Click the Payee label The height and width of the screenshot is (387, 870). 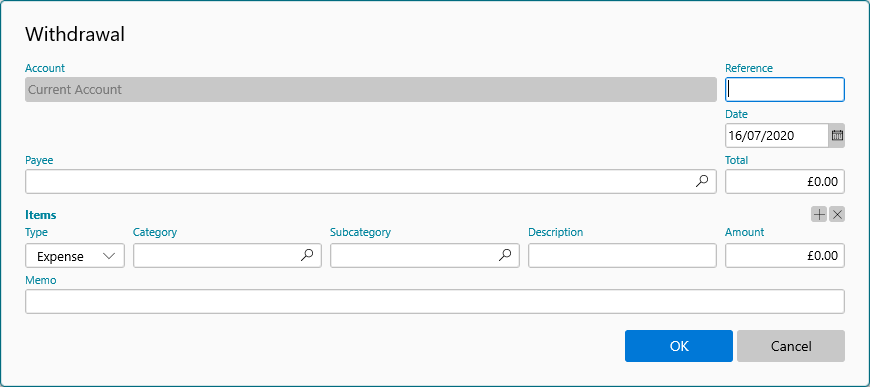click(39, 160)
